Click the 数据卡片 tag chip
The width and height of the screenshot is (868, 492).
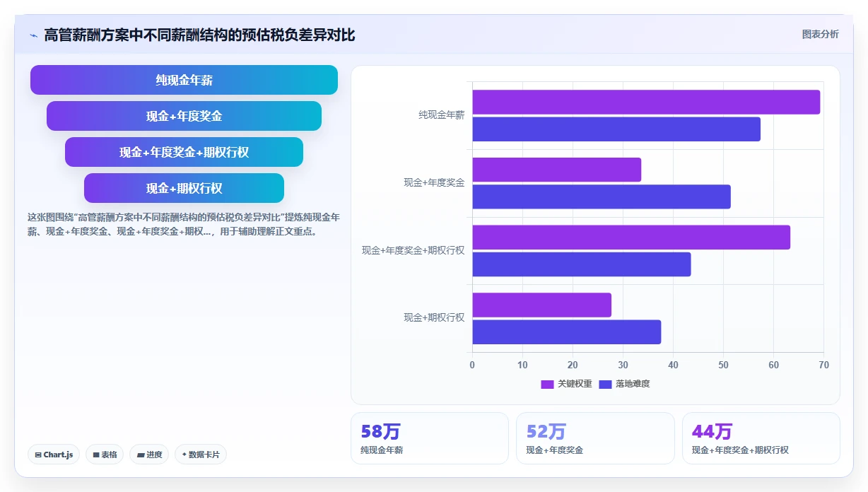201,455
